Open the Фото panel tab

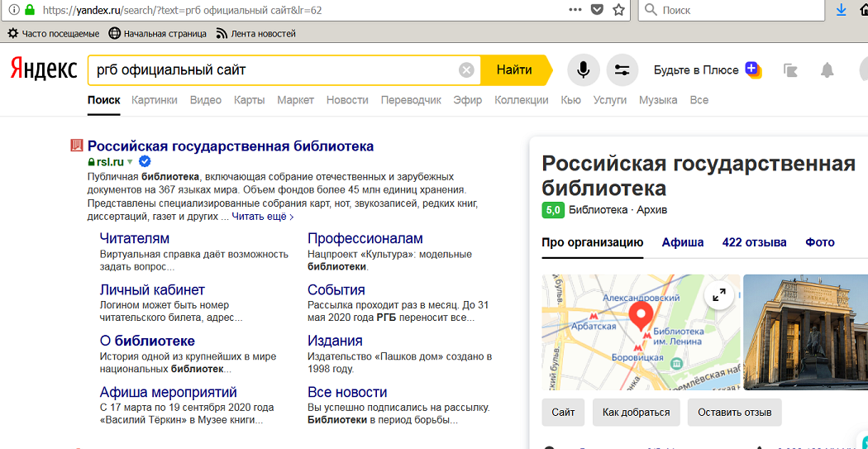click(820, 242)
